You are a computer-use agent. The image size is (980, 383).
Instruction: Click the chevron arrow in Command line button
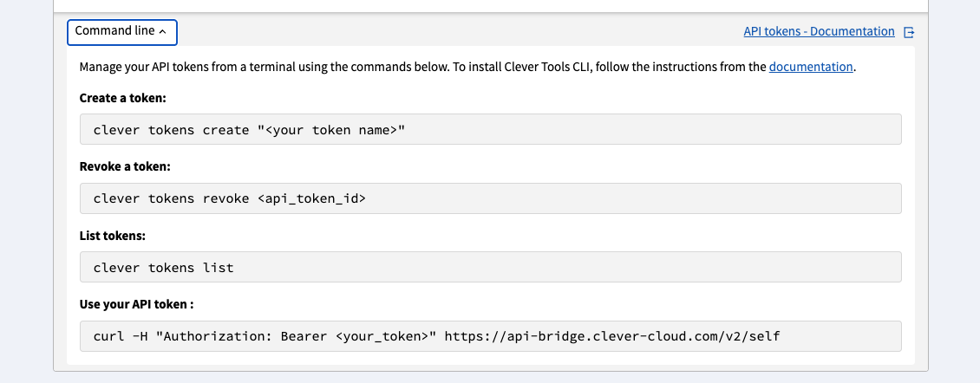[x=163, y=31]
